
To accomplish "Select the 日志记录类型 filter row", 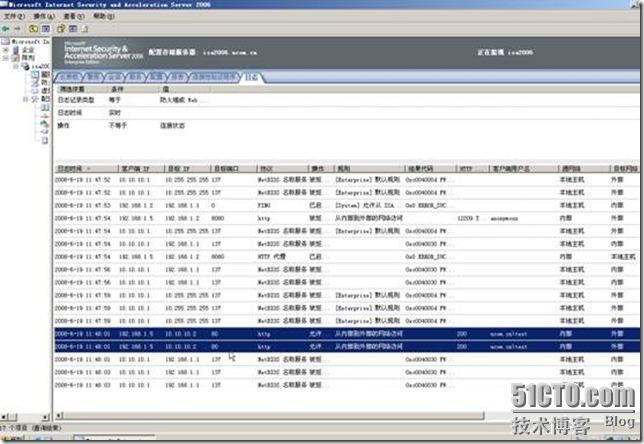I will (x=346, y=100).
